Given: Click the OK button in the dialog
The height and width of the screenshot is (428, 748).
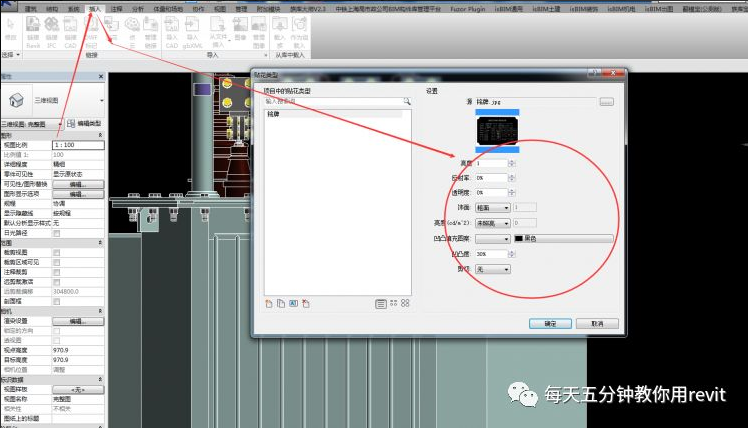Looking at the screenshot, I should click(550, 323).
